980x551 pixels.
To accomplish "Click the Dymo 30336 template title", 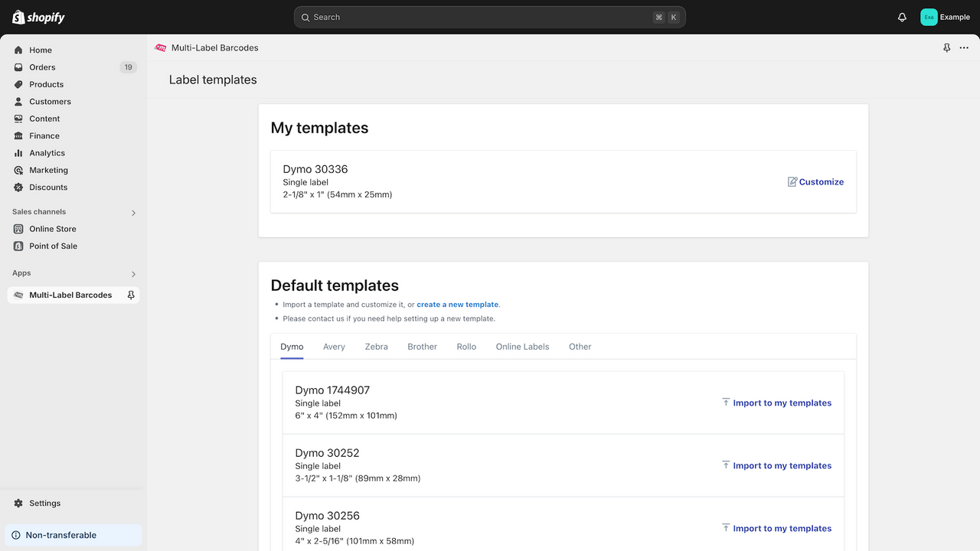I will click(x=315, y=169).
